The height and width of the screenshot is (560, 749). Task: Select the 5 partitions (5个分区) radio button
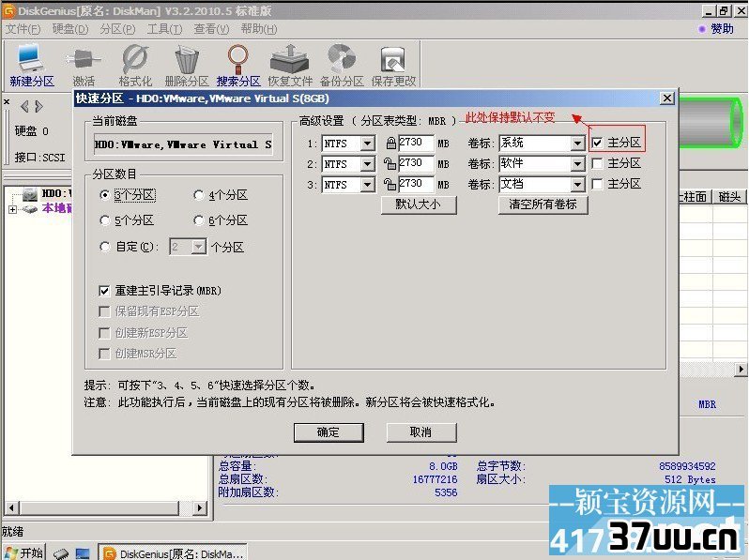(104, 220)
